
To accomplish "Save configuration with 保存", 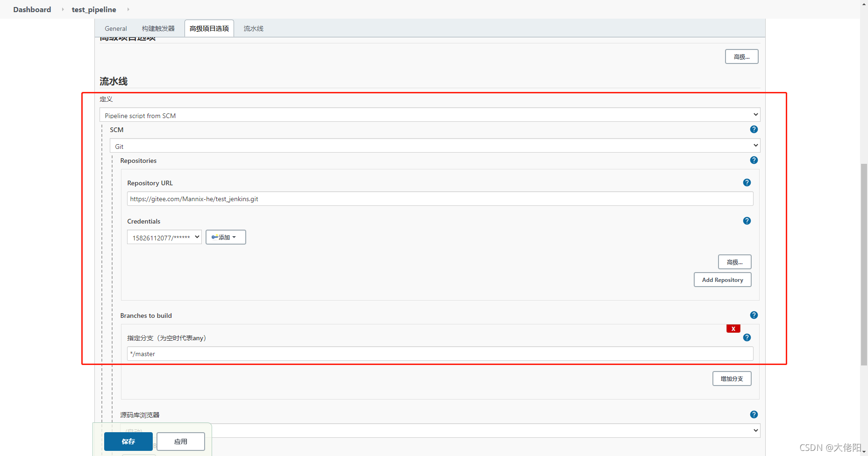I will point(128,442).
